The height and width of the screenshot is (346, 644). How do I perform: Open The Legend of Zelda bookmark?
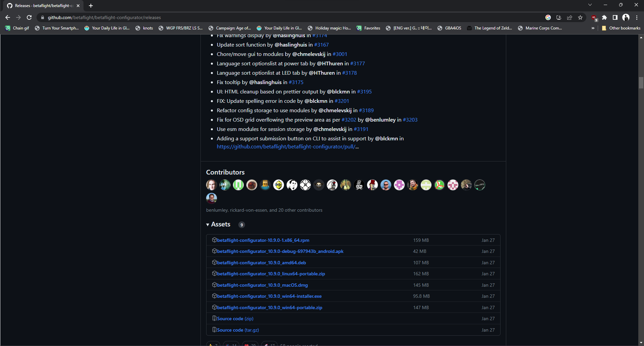click(x=489, y=28)
